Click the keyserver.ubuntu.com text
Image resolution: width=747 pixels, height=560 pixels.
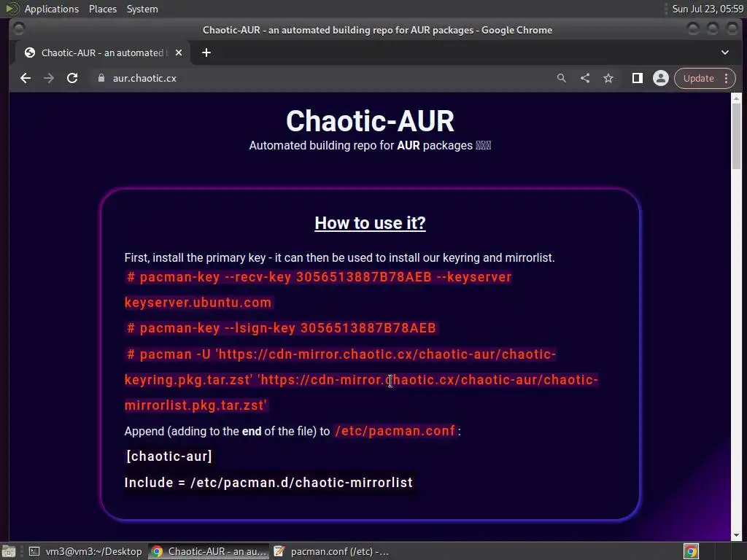tap(198, 303)
